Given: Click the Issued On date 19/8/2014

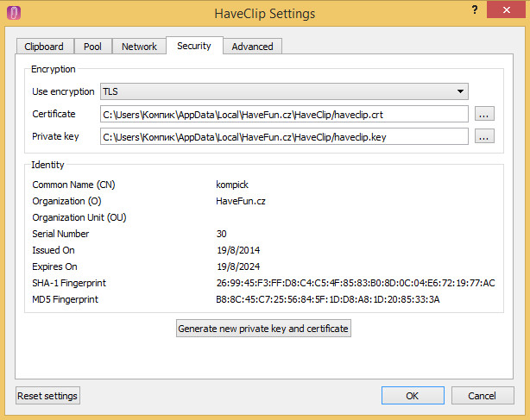Looking at the screenshot, I should pyautogui.click(x=238, y=250).
